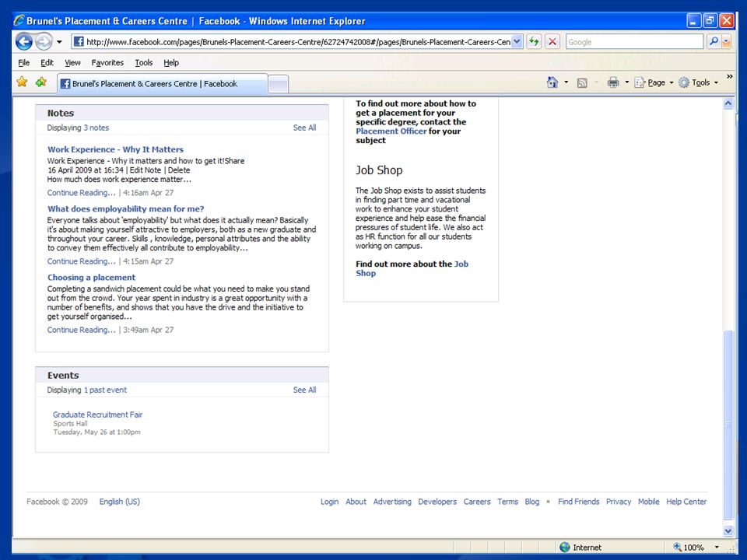Expand the Print options dropdown arrow

coord(627,82)
